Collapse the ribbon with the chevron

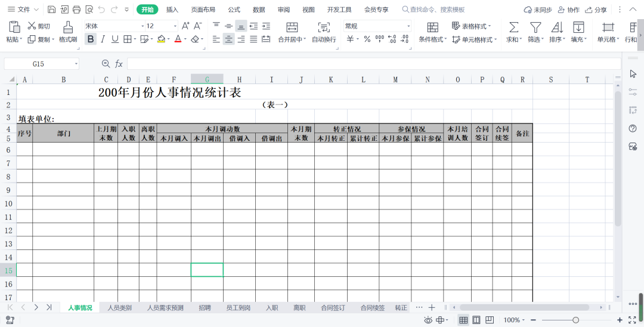[633, 10]
